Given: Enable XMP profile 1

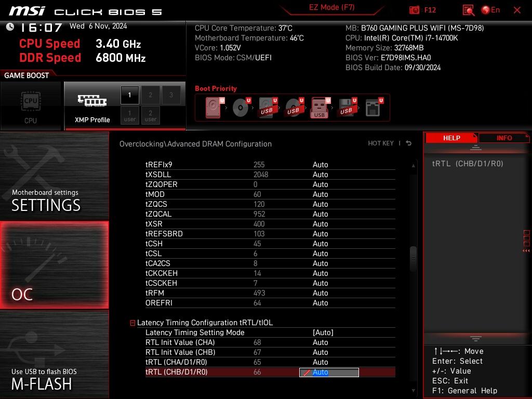Looking at the screenshot, I should [129, 95].
